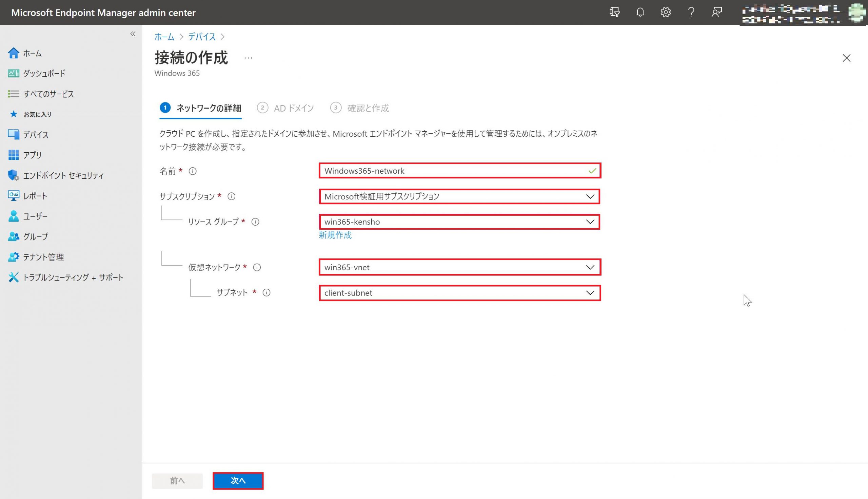Open デバイス breadcrumb link
Screen dimensions: 868x499
[x=201, y=37]
